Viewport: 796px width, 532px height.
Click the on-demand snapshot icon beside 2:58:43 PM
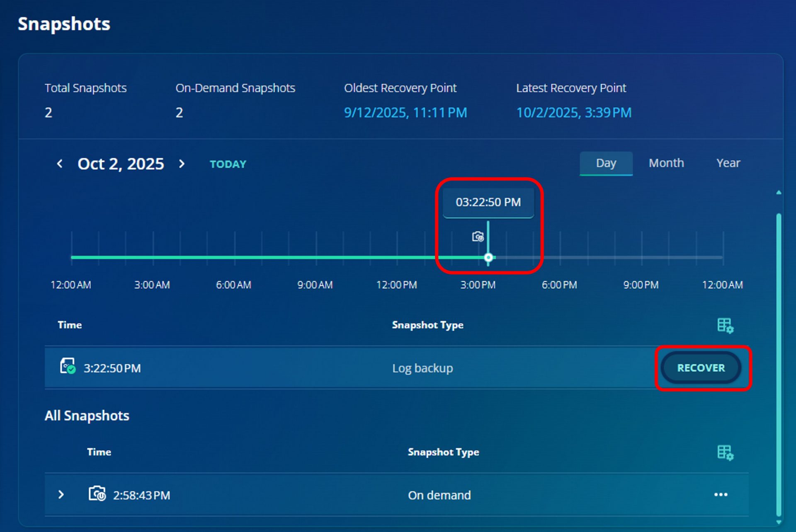(97, 494)
